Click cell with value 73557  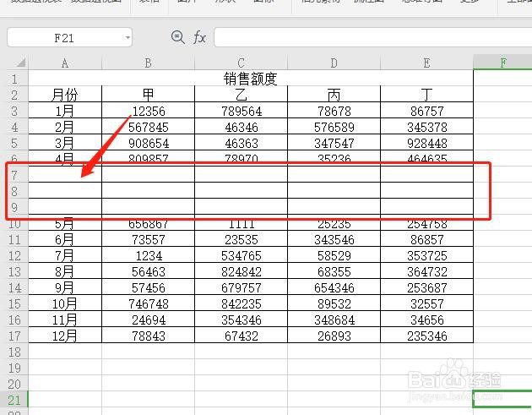pyautogui.click(x=148, y=239)
